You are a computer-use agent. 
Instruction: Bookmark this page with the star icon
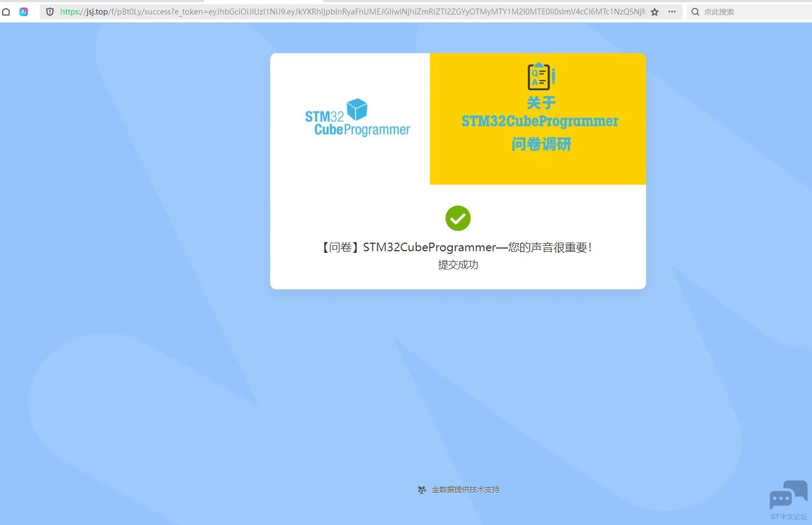tap(655, 12)
